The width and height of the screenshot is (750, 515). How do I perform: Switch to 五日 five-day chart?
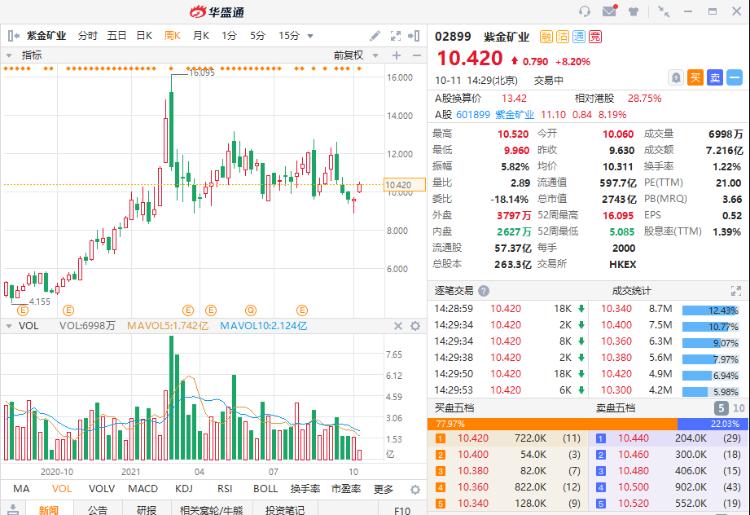[x=116, y=36]
